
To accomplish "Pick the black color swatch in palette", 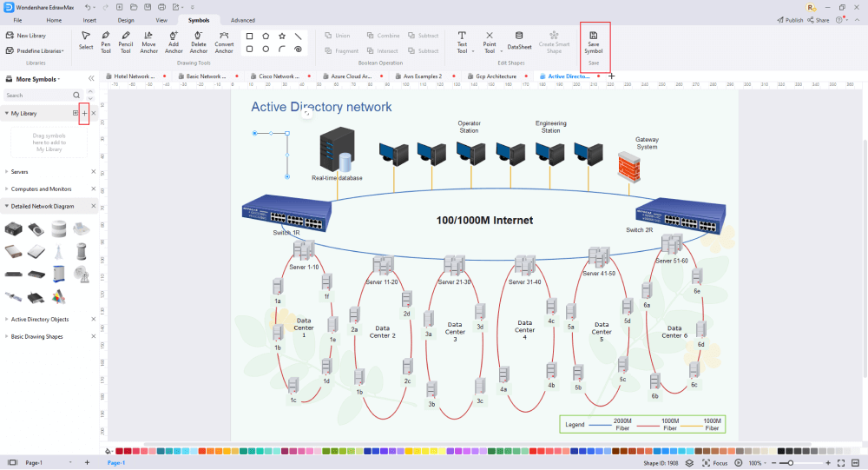I will pos(782,451).
